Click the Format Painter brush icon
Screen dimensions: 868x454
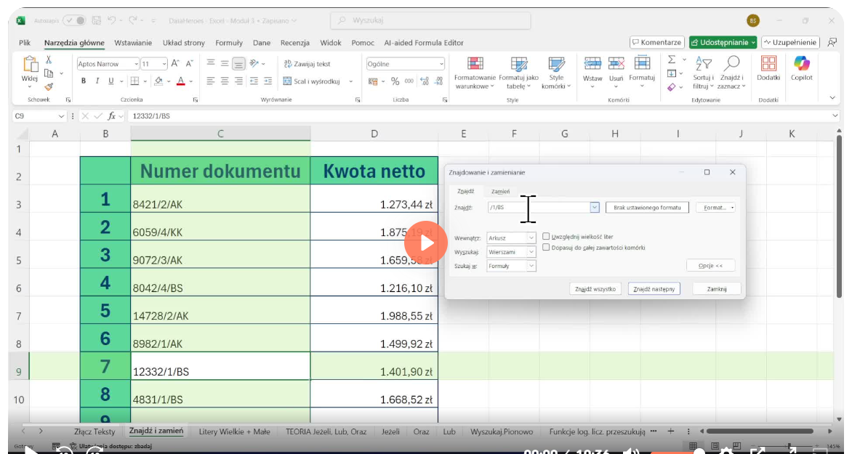point(49,86)
